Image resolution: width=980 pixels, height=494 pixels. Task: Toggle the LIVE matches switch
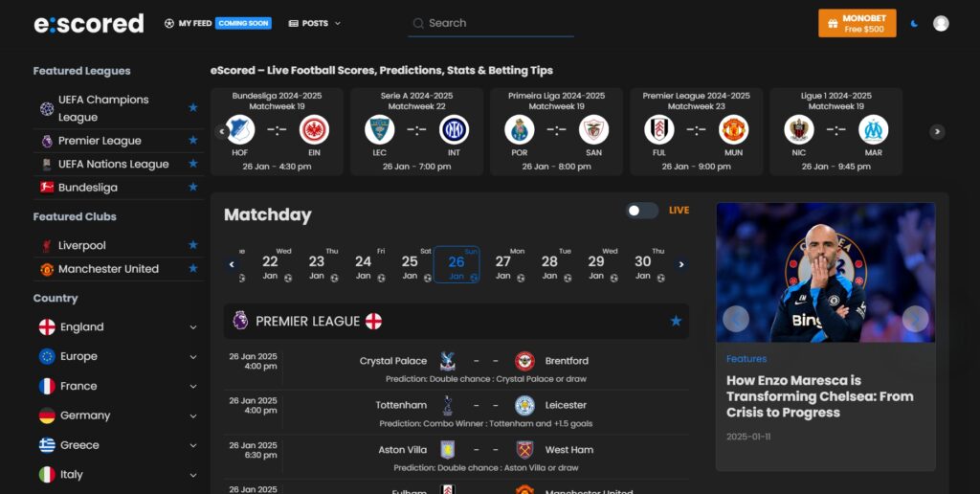(642, 210)
